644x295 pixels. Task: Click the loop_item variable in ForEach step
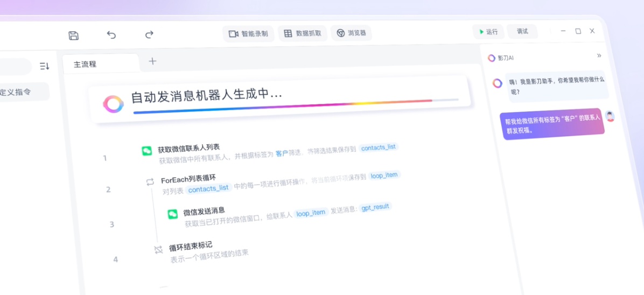pyautogui.click(x=384, y=175)
